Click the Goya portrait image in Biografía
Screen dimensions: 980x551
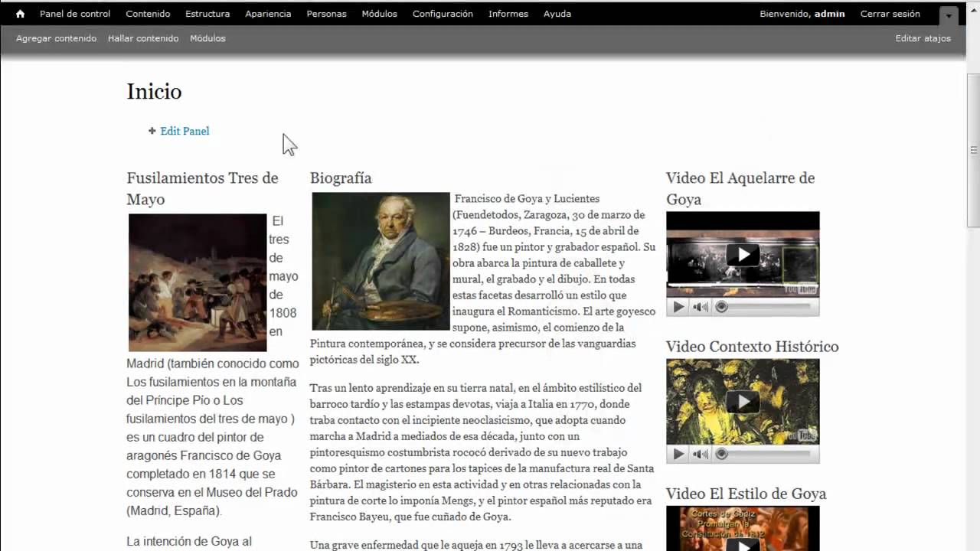click(381, 261)
